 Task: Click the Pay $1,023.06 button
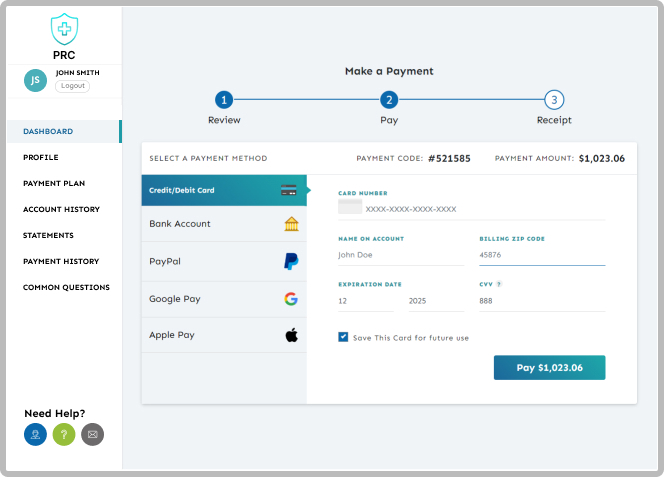pos(549,367)
